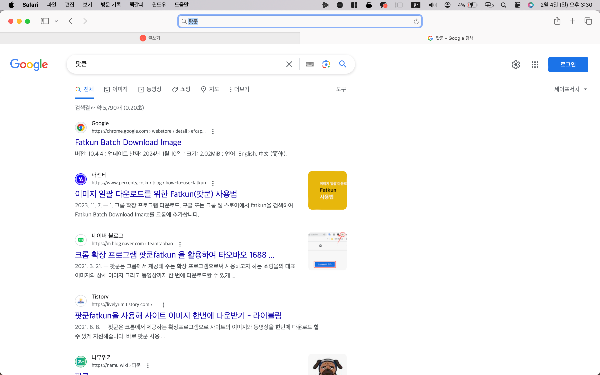Open the 라이블림 Tistory fatkun result
The width and height of the screenshot is (600, 375).
point(178,315)
